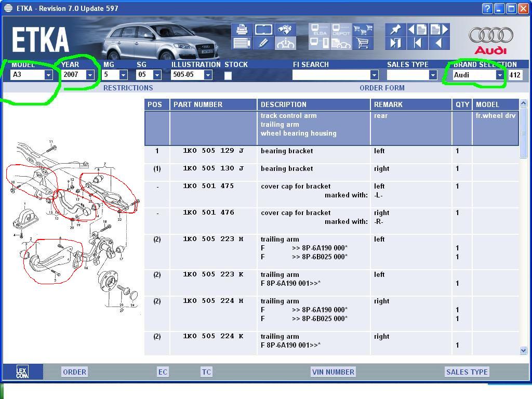Open the ORDER FORM menu
The image size is (532, 399).
tap(382, 88)
